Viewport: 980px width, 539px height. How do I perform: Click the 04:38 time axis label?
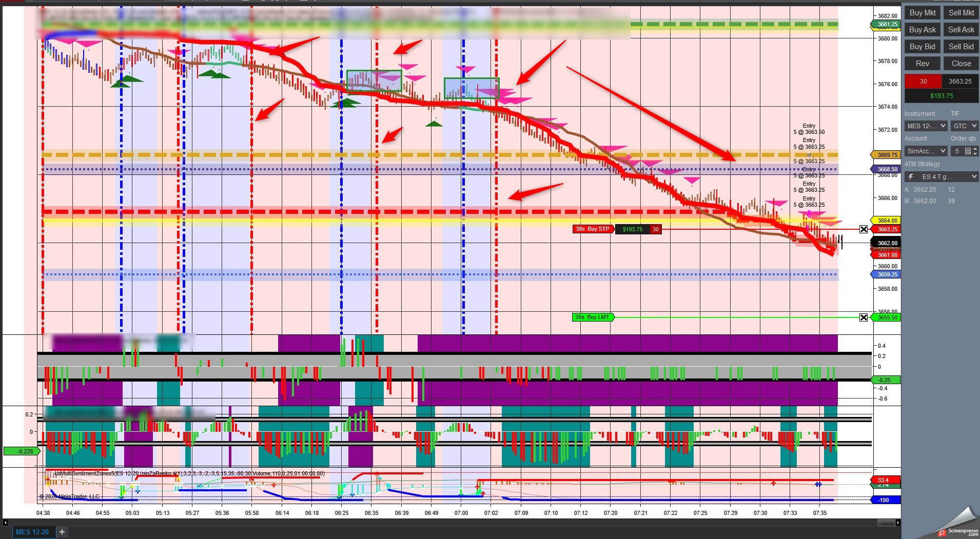coord(43,513)
